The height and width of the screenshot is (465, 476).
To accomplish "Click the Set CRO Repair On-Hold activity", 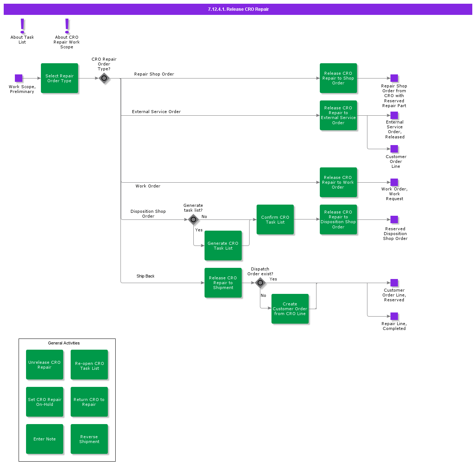I will pos(45,402).
